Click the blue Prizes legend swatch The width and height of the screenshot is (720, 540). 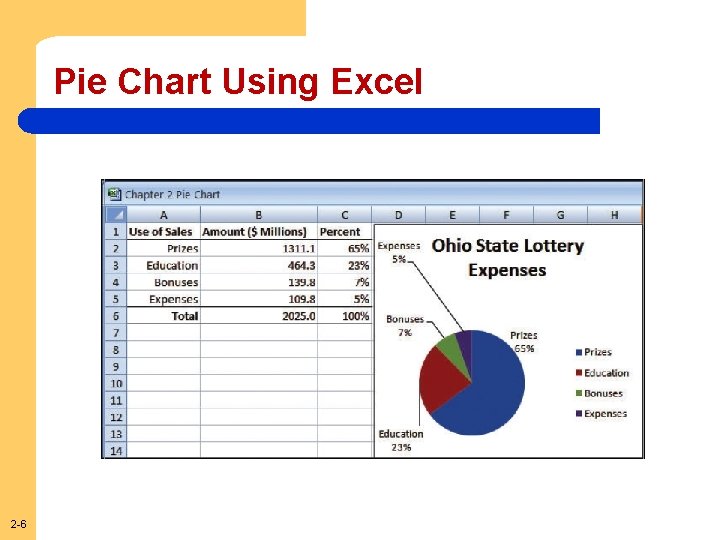click(579, 352)
